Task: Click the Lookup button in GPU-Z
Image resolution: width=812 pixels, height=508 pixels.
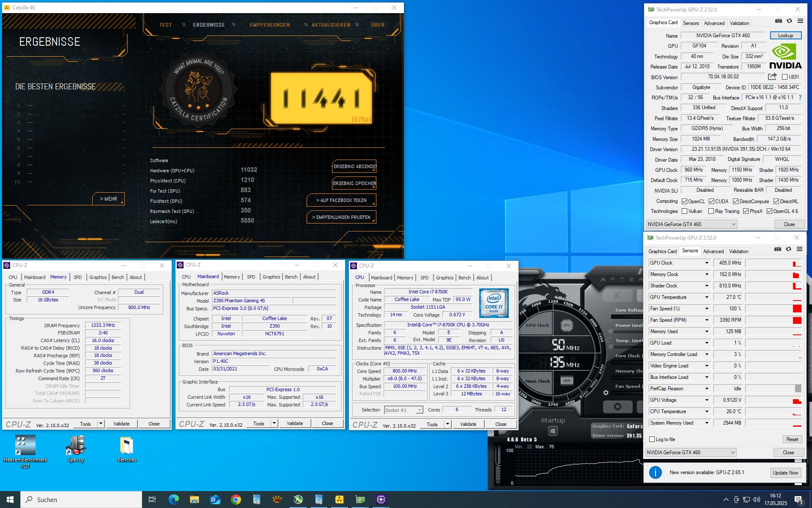Action: (x=785, y=36)
